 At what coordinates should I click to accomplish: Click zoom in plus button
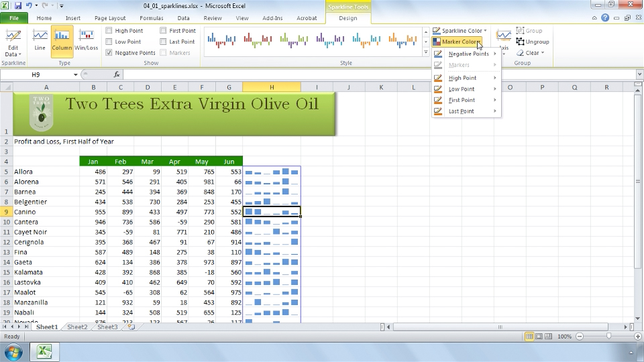click(638, 337)
